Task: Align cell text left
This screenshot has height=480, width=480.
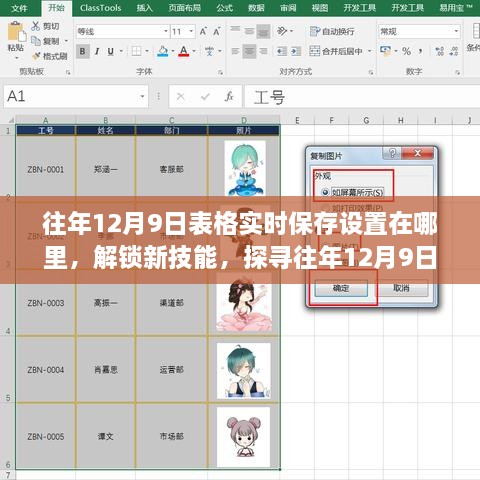Action: (x=235, y=51)
